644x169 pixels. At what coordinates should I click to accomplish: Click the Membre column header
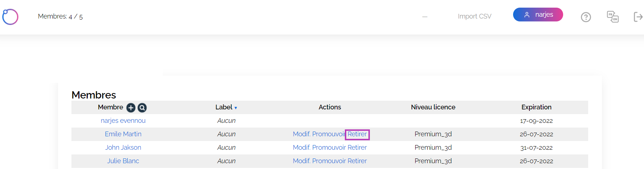[x=111, y=107]
